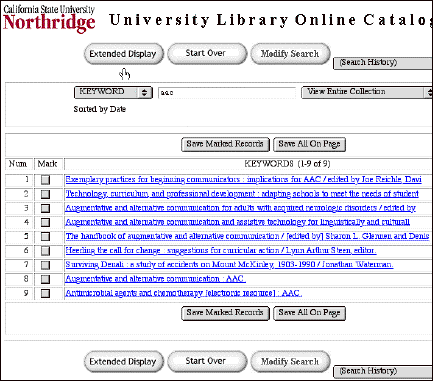Image resolution: width=433 pixels, height=381 pixels.
Task: Open 'Technology, curriculum, and professional development' link
Action: 242,194
